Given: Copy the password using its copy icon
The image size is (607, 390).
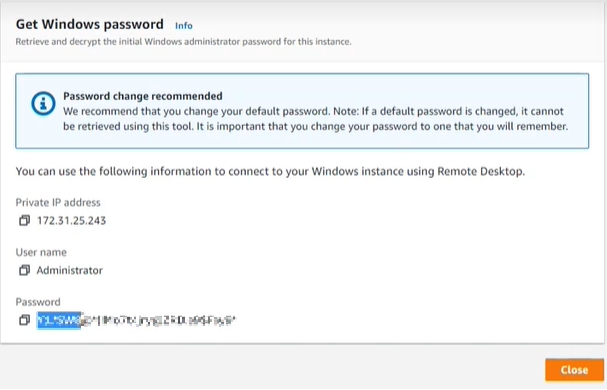Looking at the screenshot, I should 24,320.
